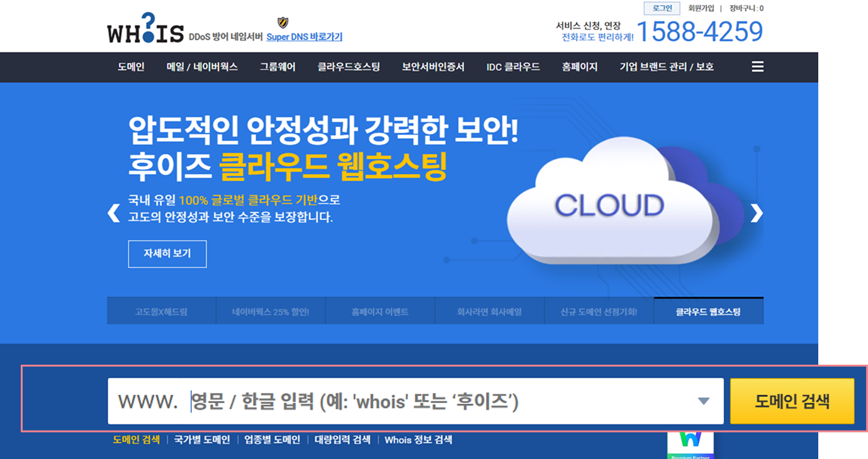Click the Premium Partner badge
This screenshot has width=868, height=459.
[690, 445]
